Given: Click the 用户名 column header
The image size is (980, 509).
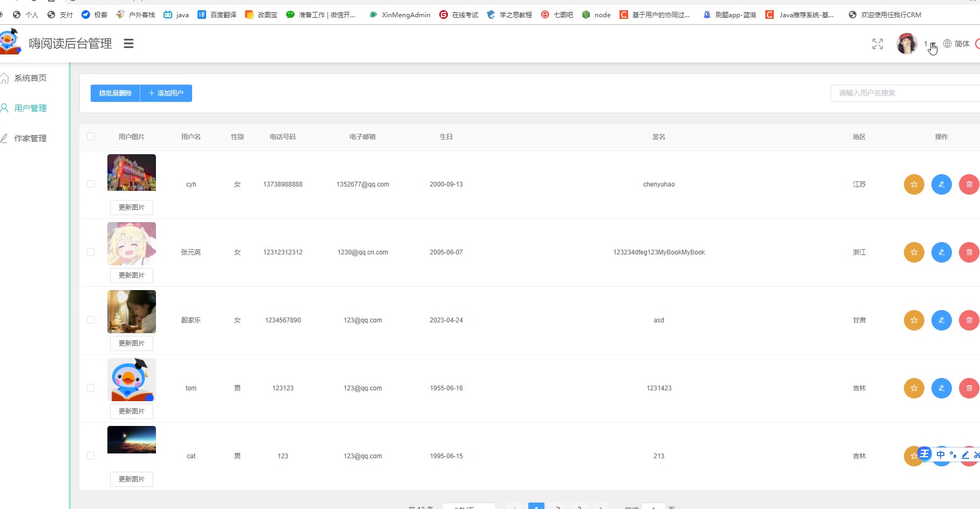Looking at the screenshot, I should [191, 137].
